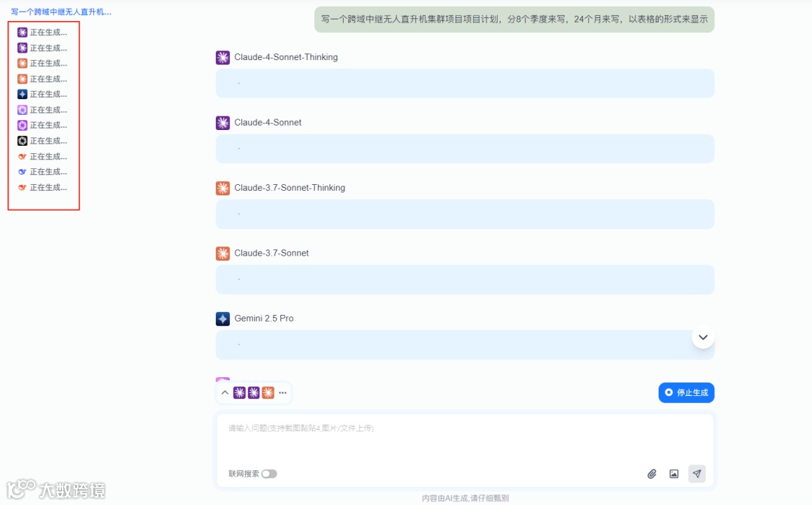
Task: Click the Gemini 2.5 Pro model name
Action: (x=264, y=318)
